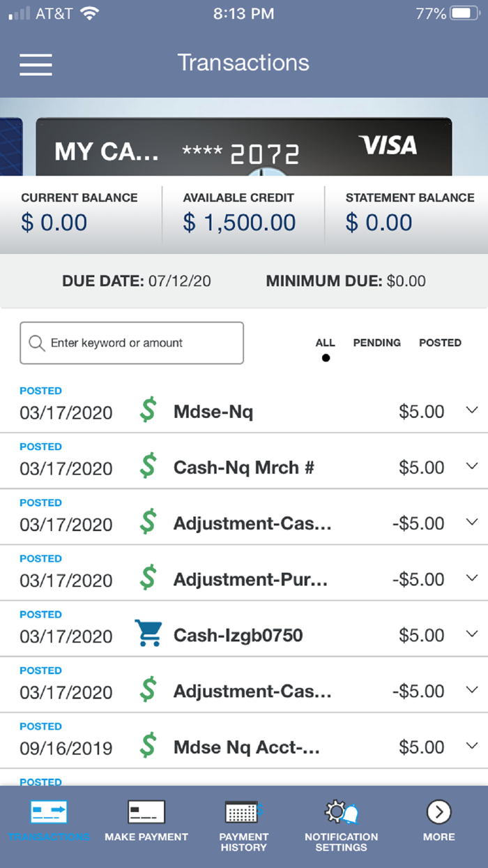Screen dimensions: 488x868
Task: Keep the ALL filter selected
Action: point(325,343)
